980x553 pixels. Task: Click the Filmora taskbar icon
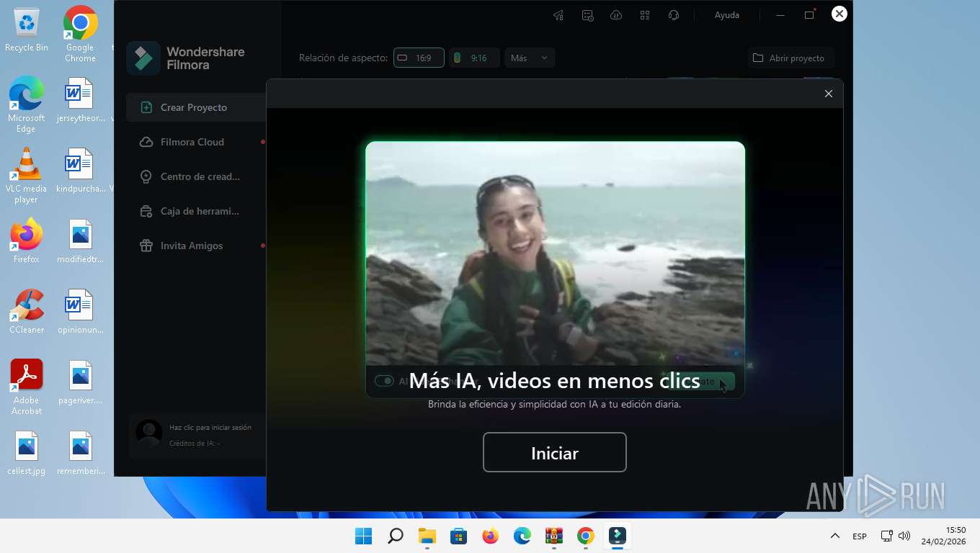click(x=618, y=536)
